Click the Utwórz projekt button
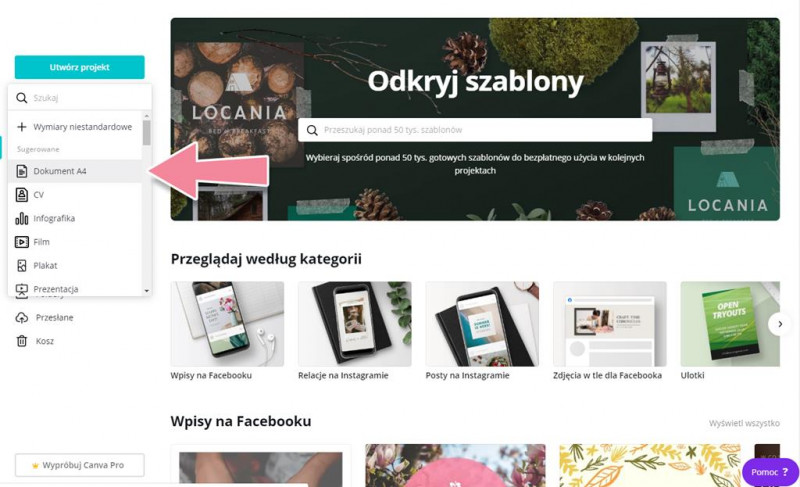This screenshot has width=800, height=487. tap(80, 67)
